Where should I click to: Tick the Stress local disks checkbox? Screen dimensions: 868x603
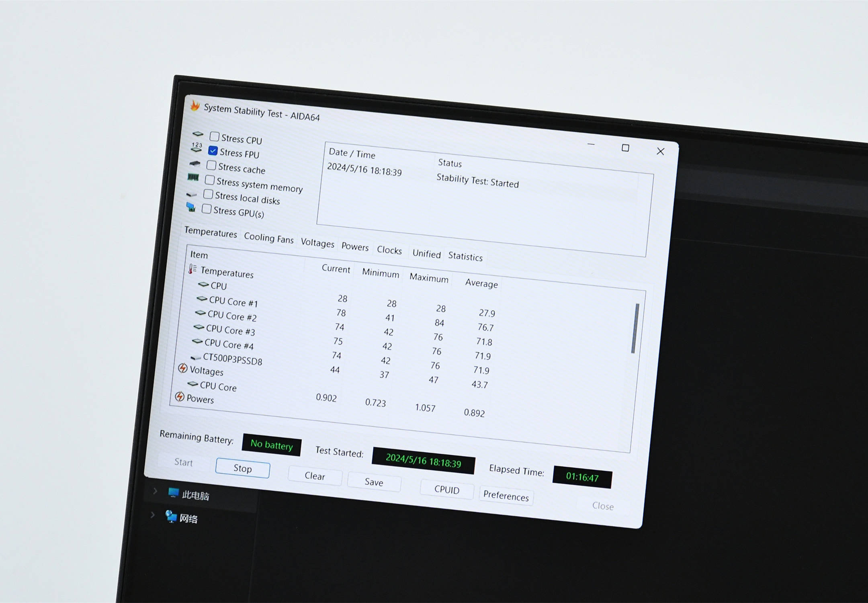[208, 194]
